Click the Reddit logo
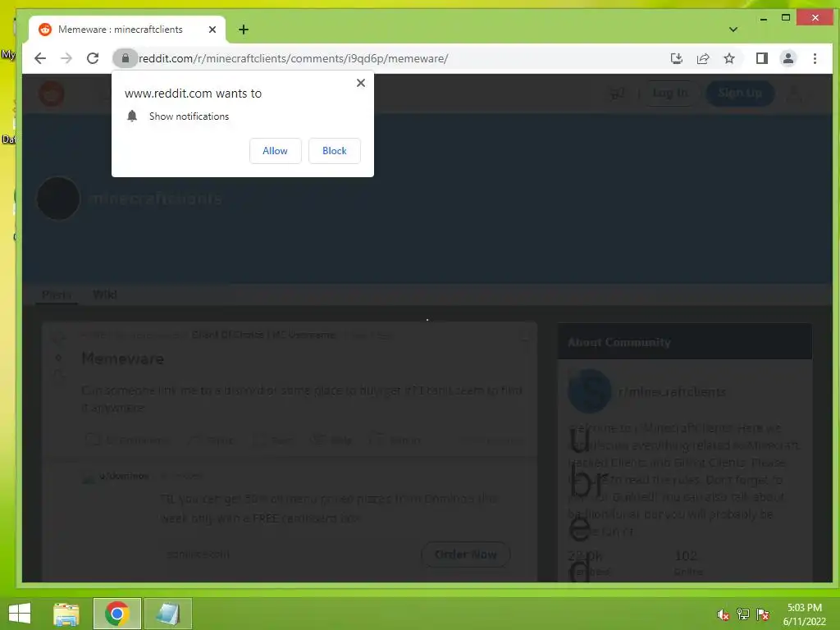The height and width of the screenshot is (630, 840). pyautogui.click(x=52, y=94)
